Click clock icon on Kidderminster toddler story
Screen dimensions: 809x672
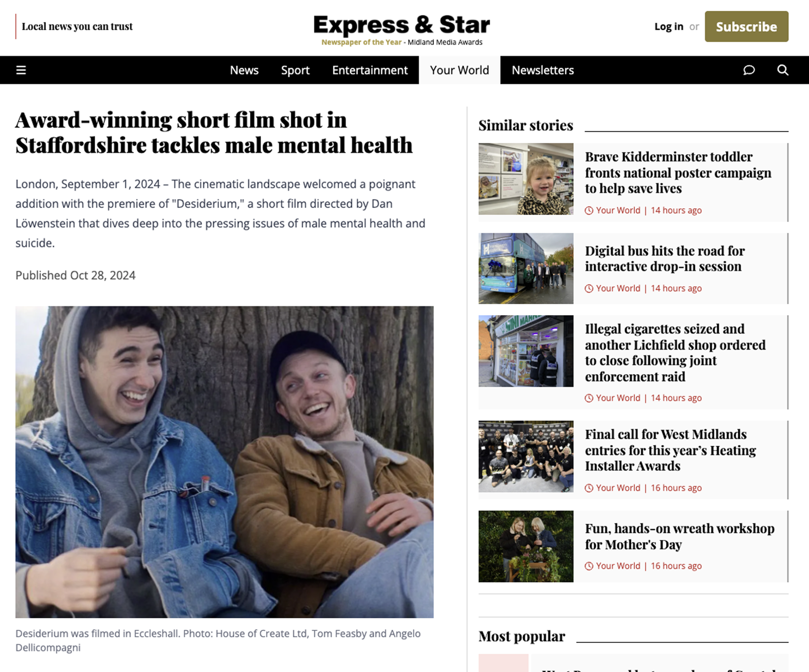(589, 210)
